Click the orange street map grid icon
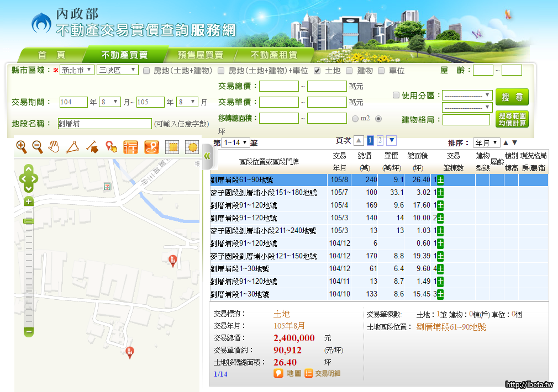Viewport: 558px width, 392px height. point(130,147)
